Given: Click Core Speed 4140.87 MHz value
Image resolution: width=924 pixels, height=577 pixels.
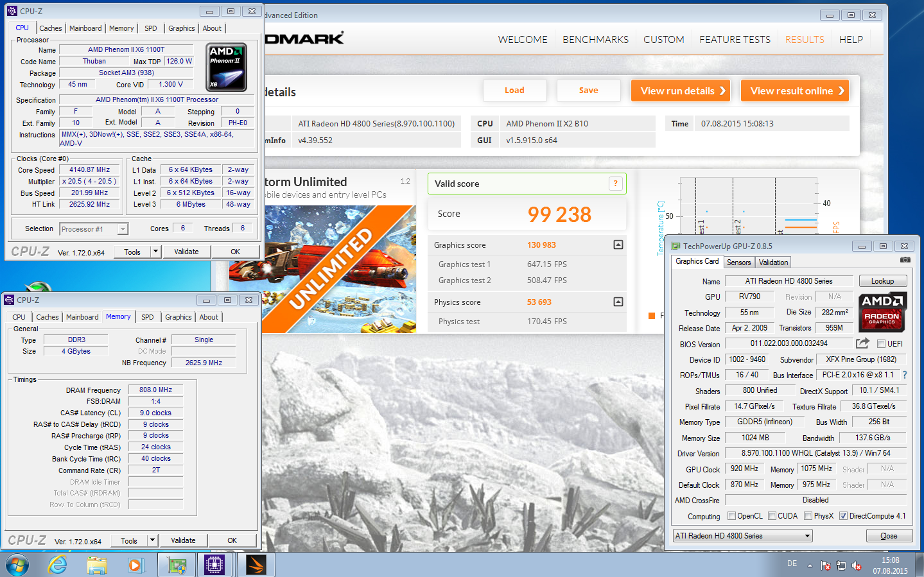Looking at the screenshot, I should 90,169.
